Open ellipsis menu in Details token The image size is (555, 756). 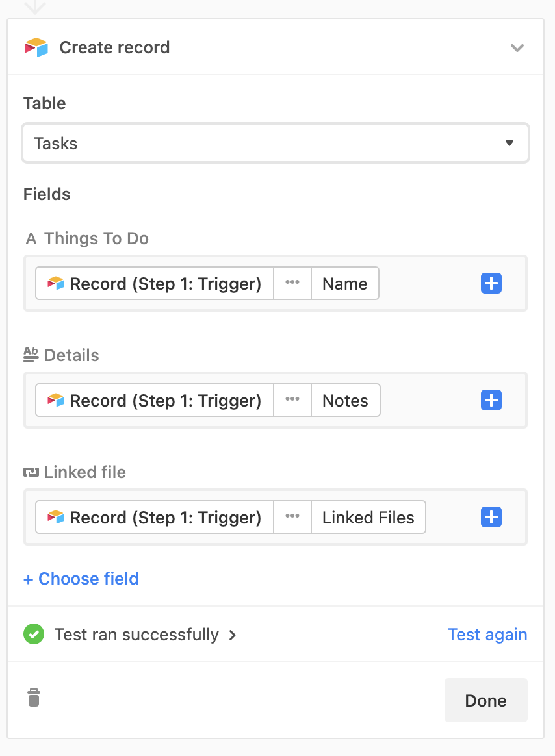[x=292, y=400]
